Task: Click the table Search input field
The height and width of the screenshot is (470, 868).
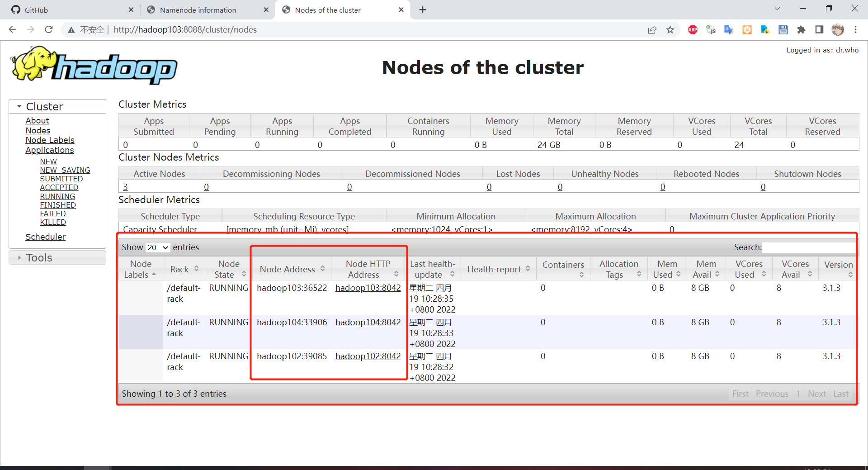Action: coord(808,247)
